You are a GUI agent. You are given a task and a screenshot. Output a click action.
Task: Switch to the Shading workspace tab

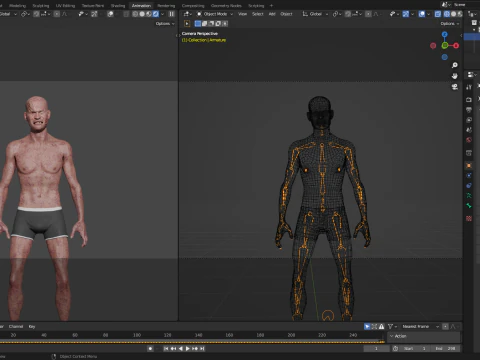(118, 6)
